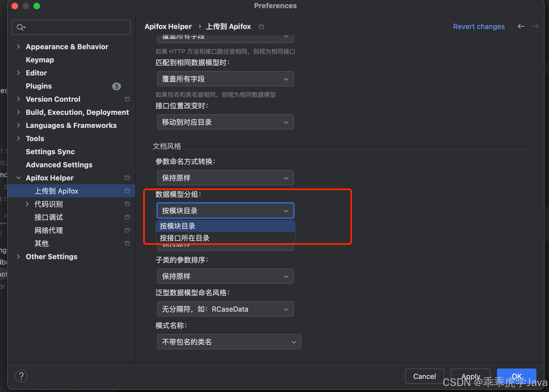Collapse the Apifox Helper tree node
This screenshot has height=392, width=549.
tap(18, 178)
